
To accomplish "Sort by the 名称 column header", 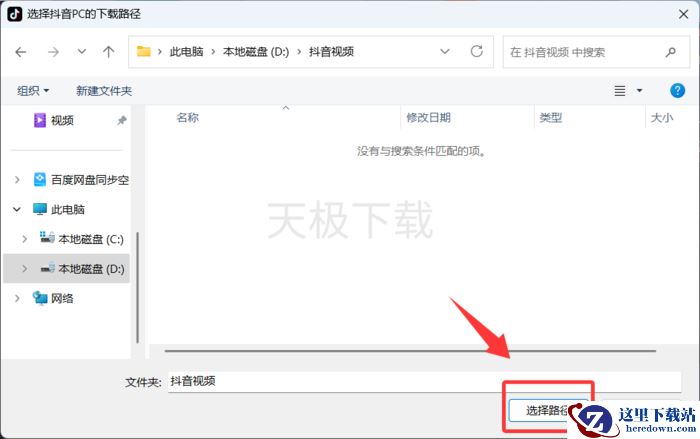I will click(x=187, y=117).
